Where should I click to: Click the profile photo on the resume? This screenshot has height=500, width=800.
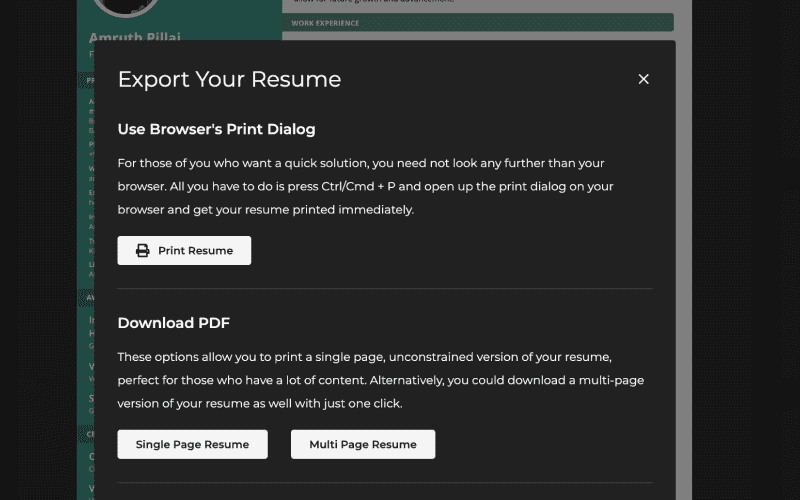coord(125,8)
